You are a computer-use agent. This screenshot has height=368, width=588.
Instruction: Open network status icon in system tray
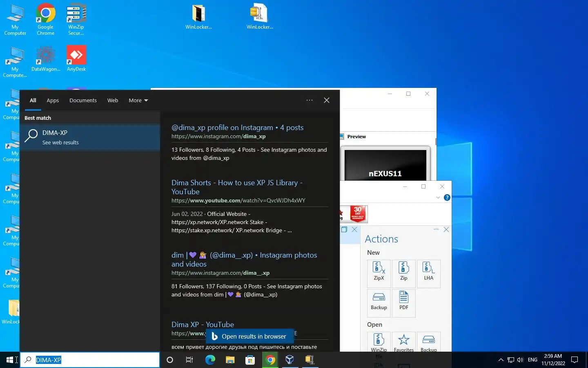(x=511, y=360)
